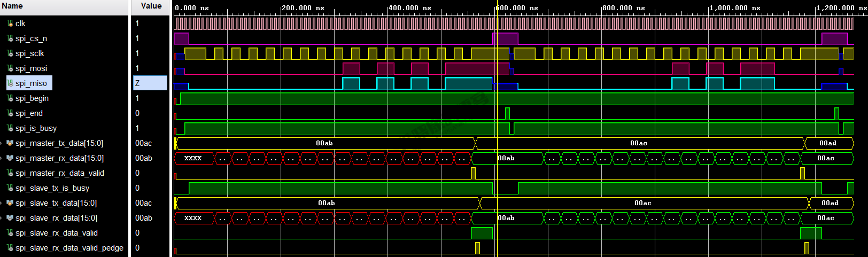
Task: Click the XXXX segment in spi_master_rx_data waveform
Action: click(193, 158)
